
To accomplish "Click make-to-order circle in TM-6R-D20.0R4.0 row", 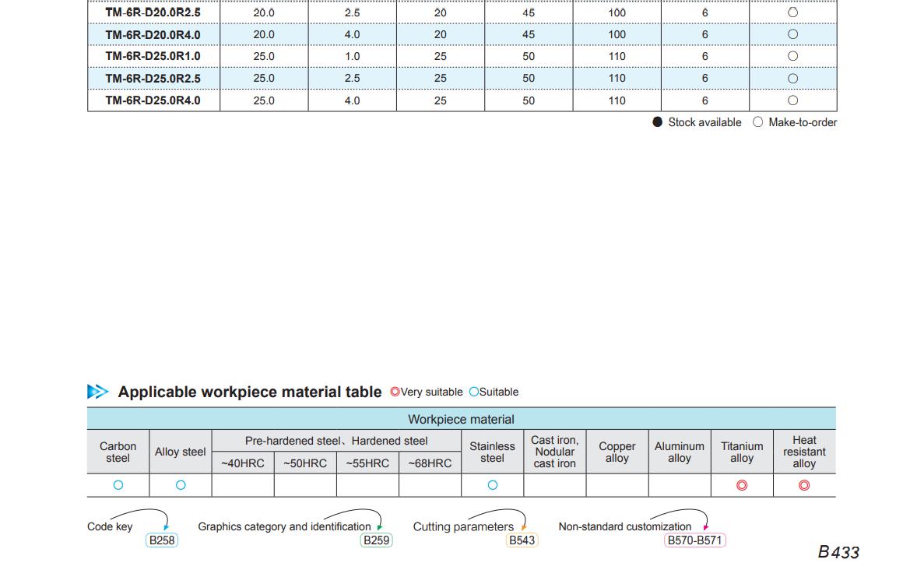I will coord(792,34).
